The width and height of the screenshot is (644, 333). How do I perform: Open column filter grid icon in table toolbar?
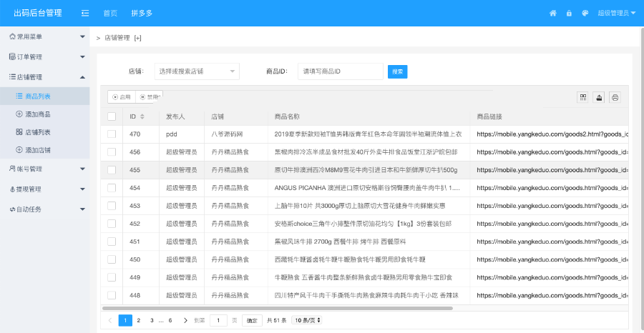click(x=583, y=97)
